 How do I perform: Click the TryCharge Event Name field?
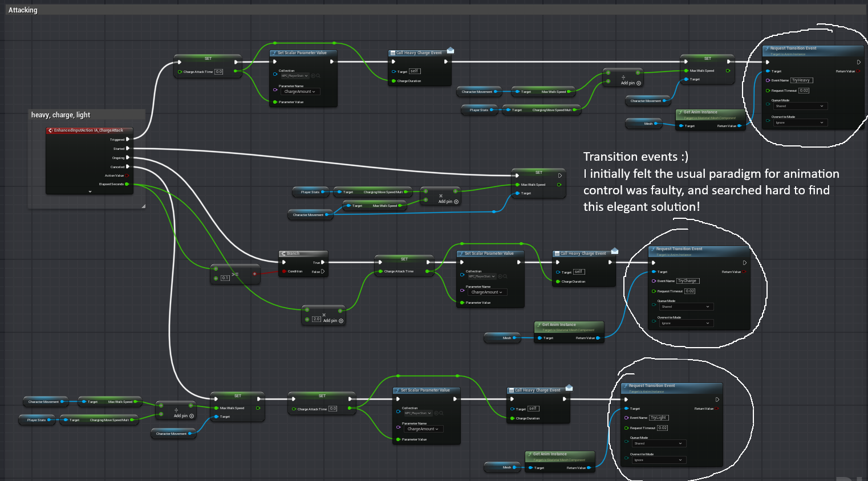[x=688, y=281]
